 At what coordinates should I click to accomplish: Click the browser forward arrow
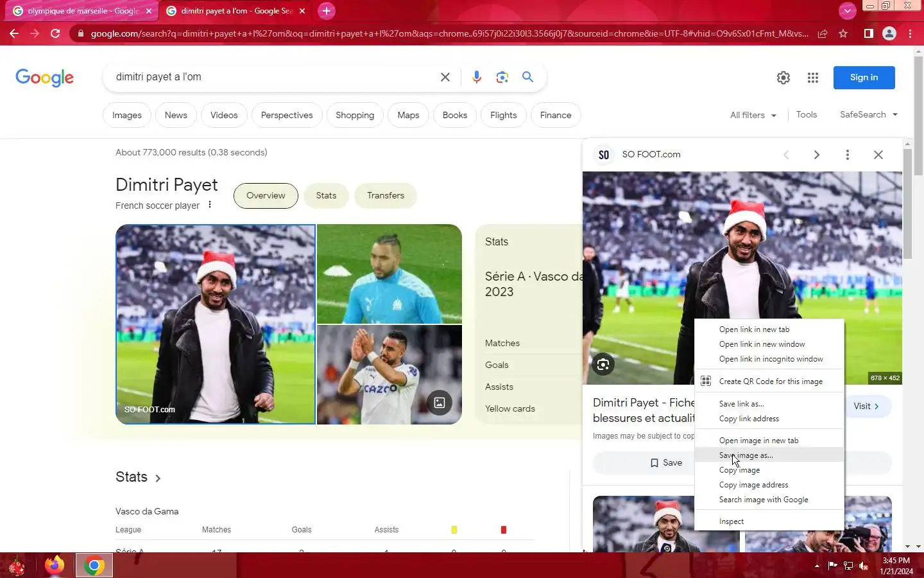click(35, 33)
